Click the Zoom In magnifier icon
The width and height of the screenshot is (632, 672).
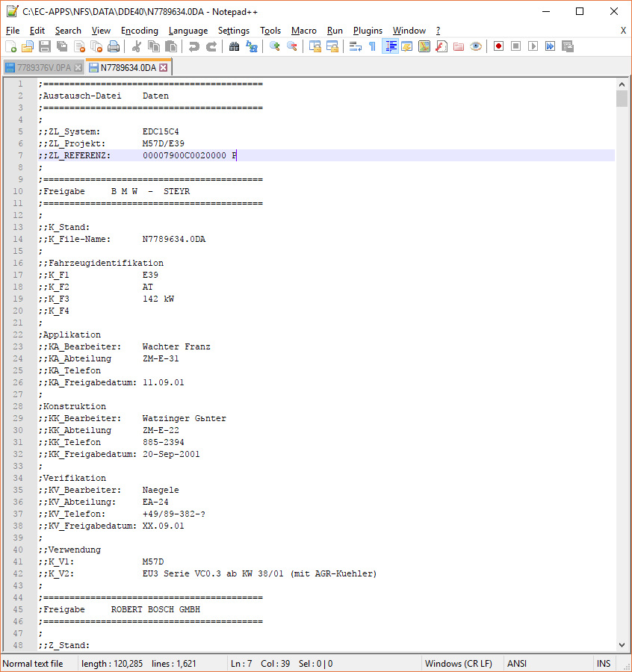[x=274, y=46]
